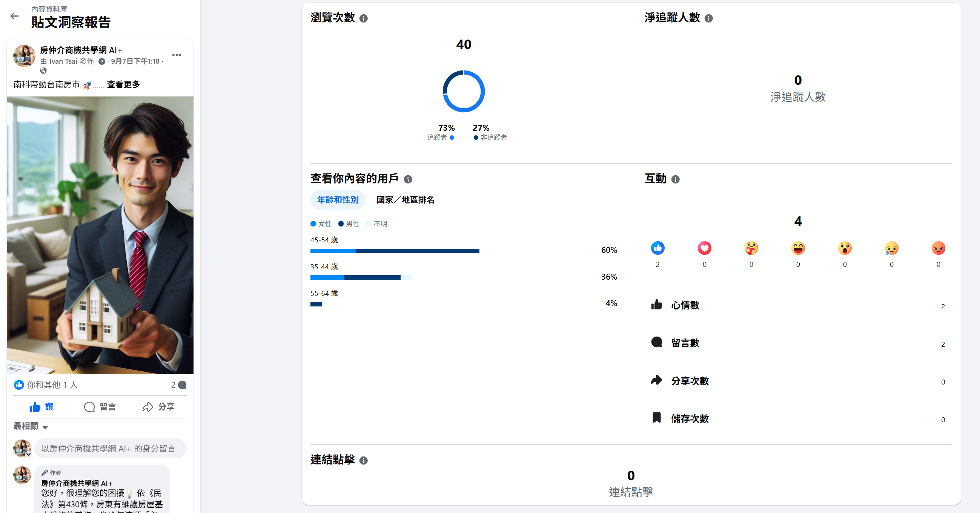Viewport: 980px width, 513px height.
Task: Go back using the left arrow icon
Action: tap(14, 16)
